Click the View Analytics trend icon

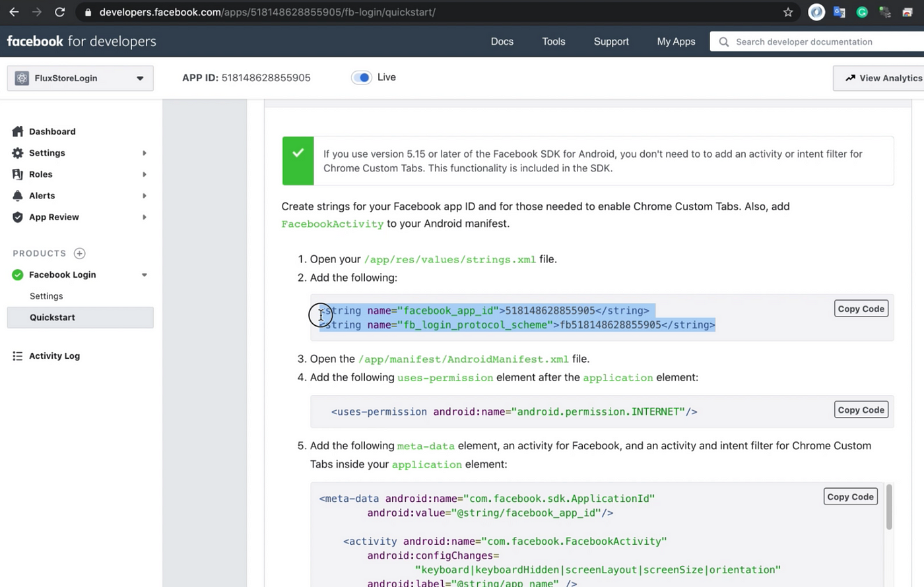click(x=850, y=78)
